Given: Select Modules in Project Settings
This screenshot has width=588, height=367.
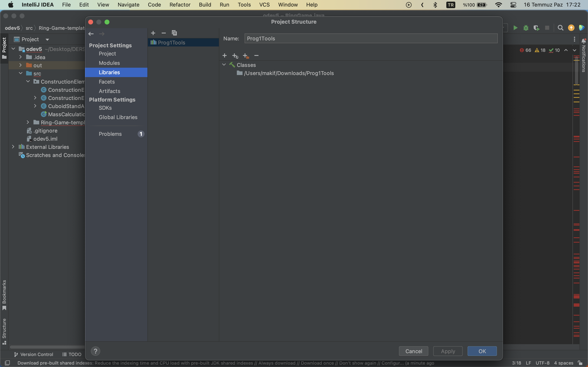Looking at the screenshot, I should coord(109,63).
